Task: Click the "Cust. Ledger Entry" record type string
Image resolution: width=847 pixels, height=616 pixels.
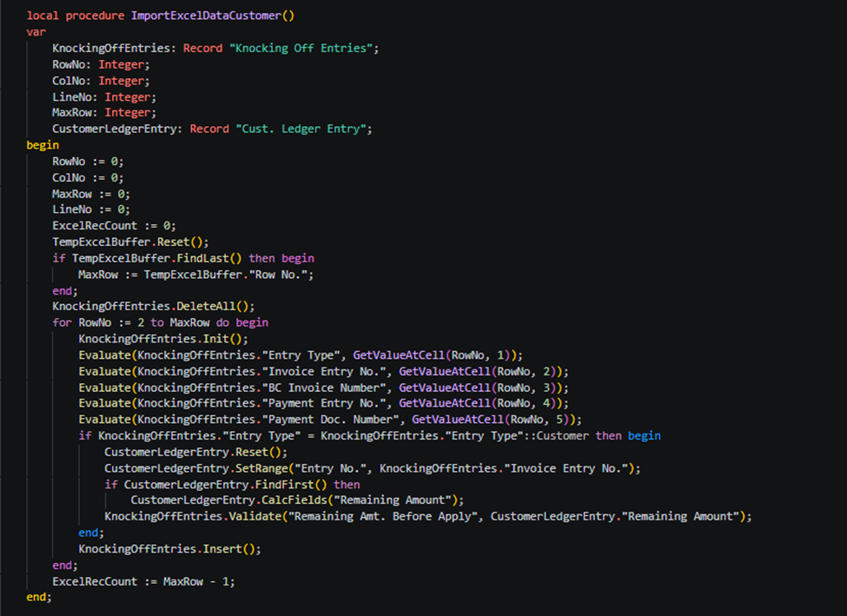Action: [303, 129]
